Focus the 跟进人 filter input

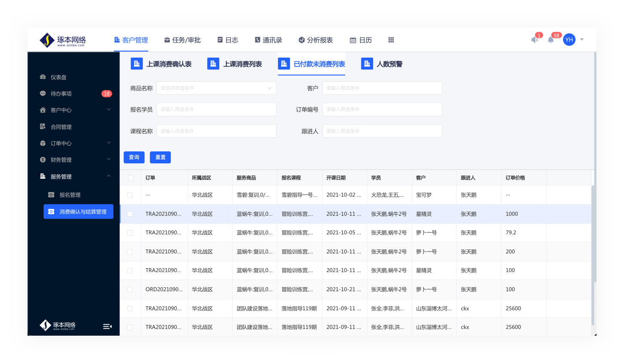[382, 131]
